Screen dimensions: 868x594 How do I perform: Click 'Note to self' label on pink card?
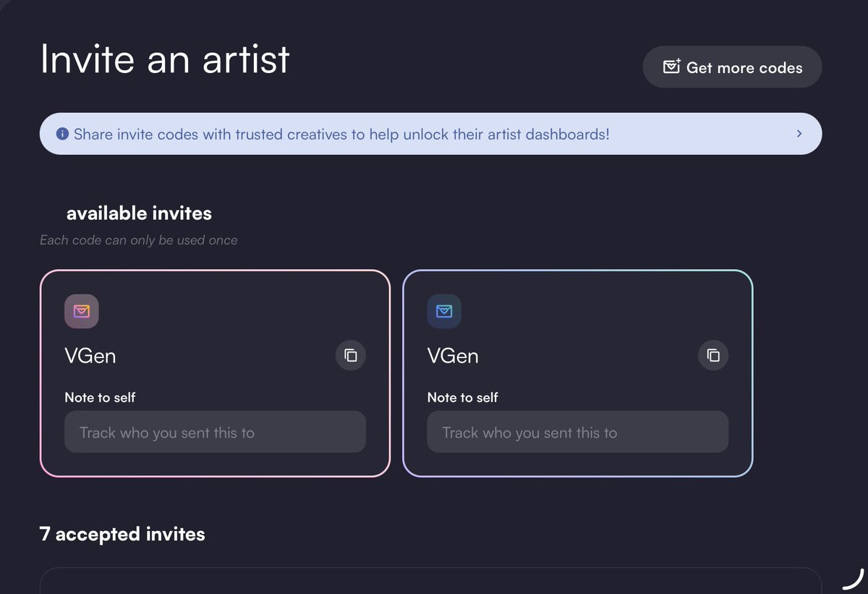100,397
